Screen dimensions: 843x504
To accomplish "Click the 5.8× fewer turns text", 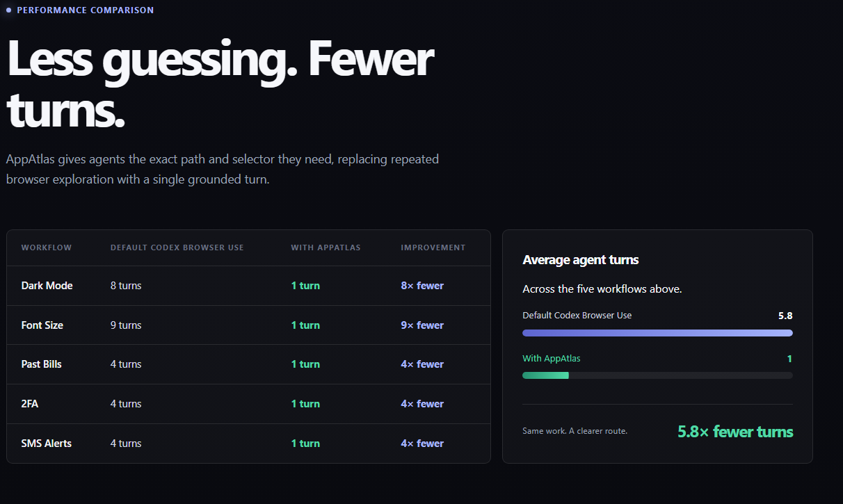I will (735, 432).
